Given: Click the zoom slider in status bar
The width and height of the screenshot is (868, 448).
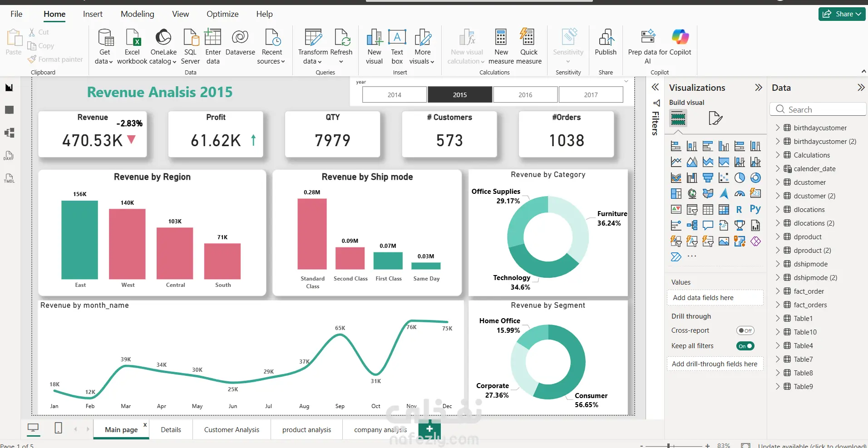Looking at the screenshot, I should (668, 446).
